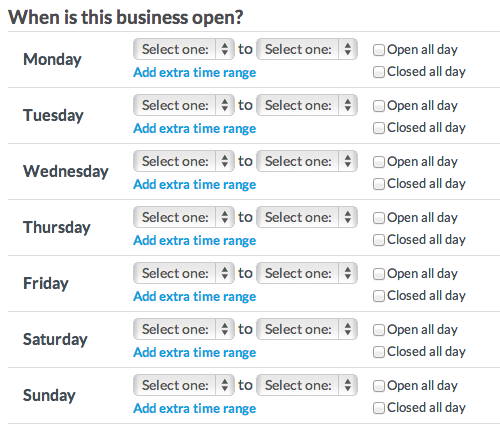Check Closed all day for Saturday
This screenshot has width=500, height=432.
(379, 352)
